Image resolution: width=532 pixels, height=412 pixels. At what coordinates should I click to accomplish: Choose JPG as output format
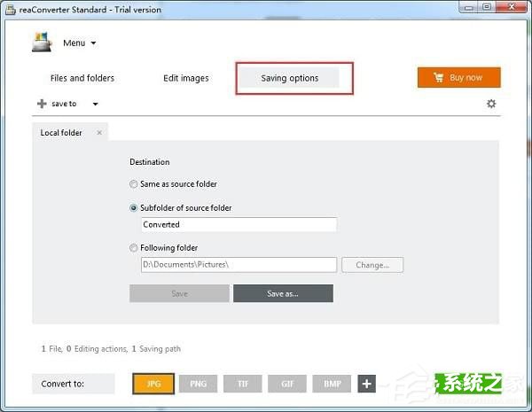[153, 384]
